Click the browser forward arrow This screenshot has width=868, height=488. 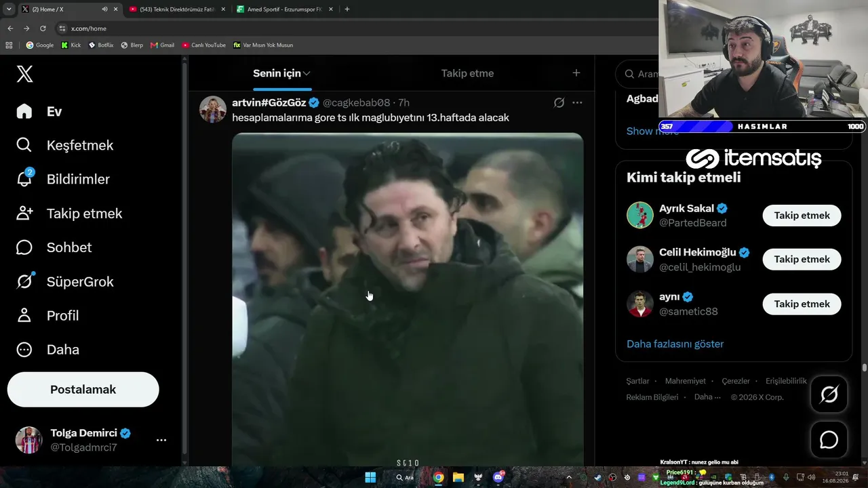pyautogui.click(x=26, y=28)
